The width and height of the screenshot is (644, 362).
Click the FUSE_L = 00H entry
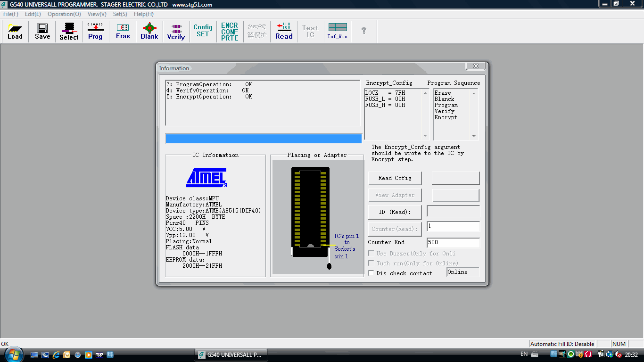(x=385, y=99)
